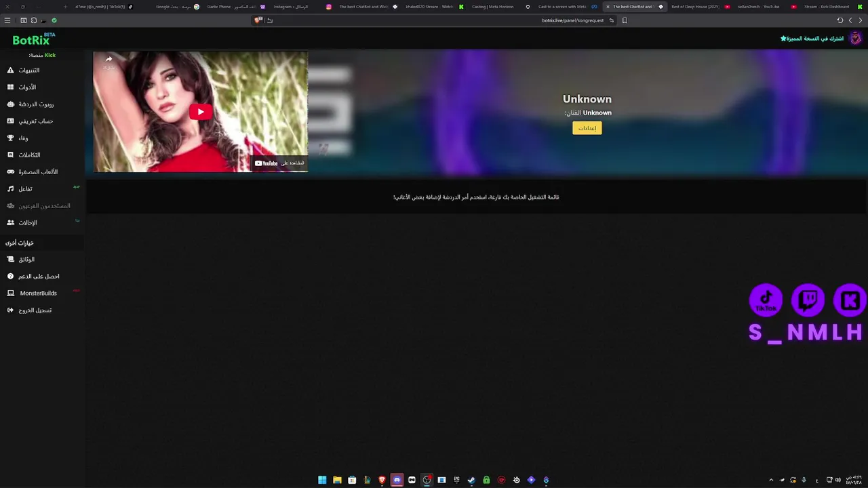This screenshot has height=488, width=868.
Task: Log out via تسجيل الخروج
Action: tap(42, 310)
